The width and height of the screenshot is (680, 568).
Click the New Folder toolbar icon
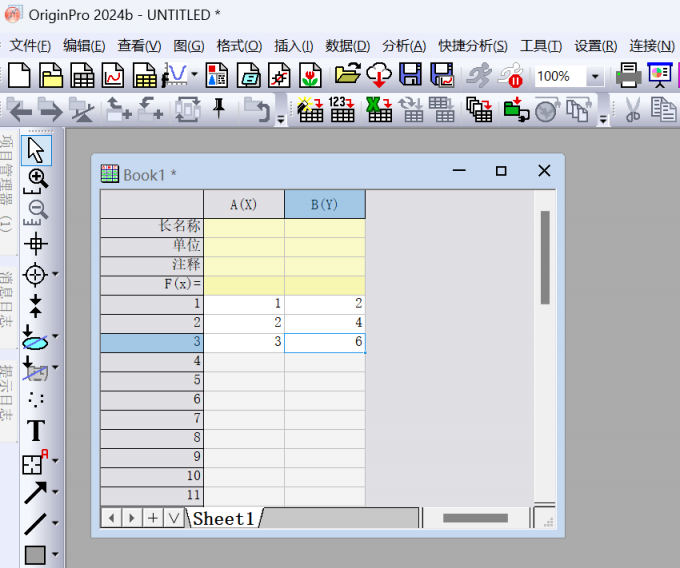tap(51, 75)
